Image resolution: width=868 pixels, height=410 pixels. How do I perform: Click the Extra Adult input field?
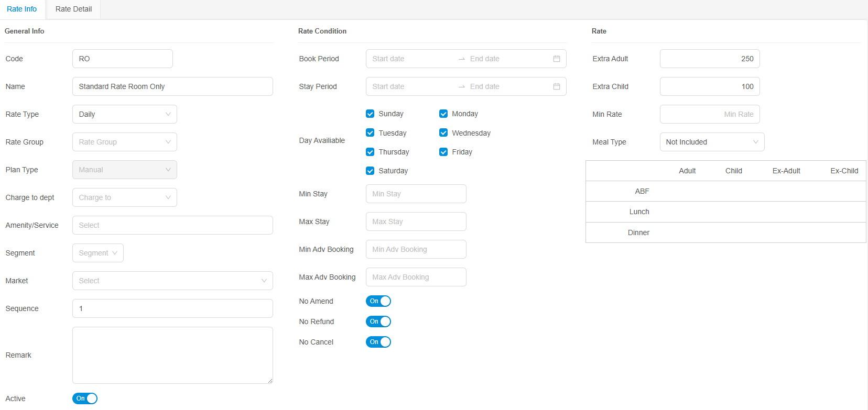click(x=709, y=59)
